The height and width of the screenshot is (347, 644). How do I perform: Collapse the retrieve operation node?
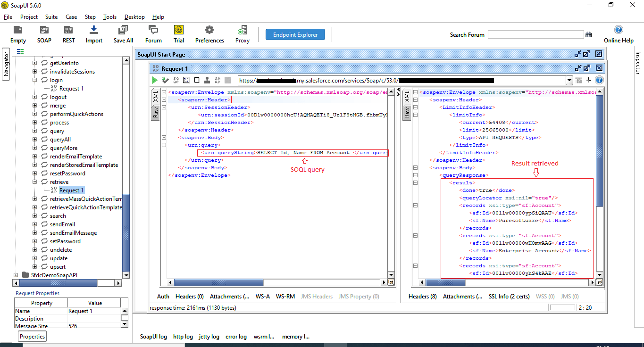(35, 182)
